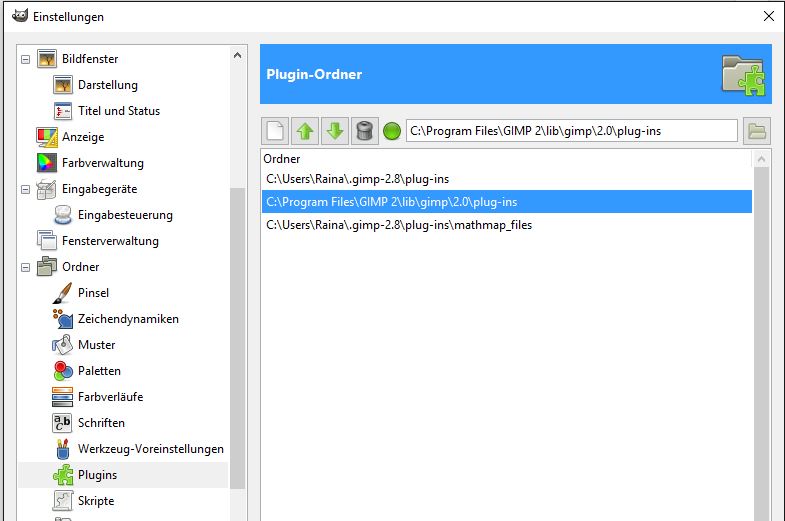Open the Pinsel folder settings

(93, 293)
